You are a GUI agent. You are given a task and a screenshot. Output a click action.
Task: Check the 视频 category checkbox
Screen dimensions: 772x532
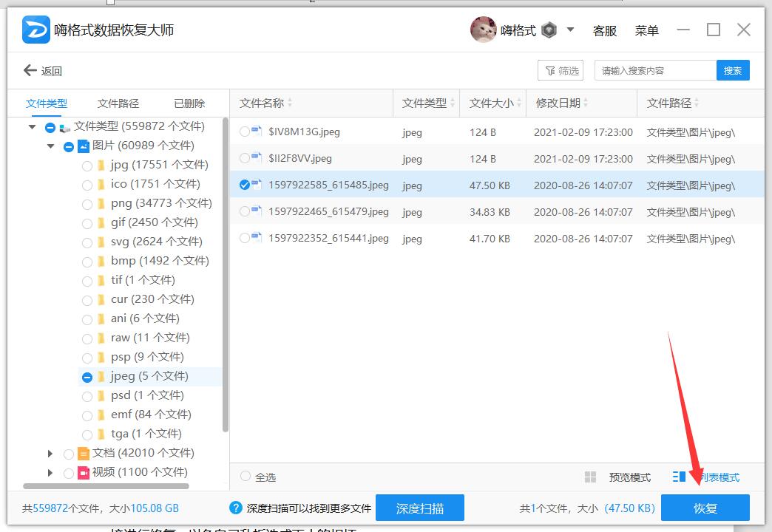[69, 473]
